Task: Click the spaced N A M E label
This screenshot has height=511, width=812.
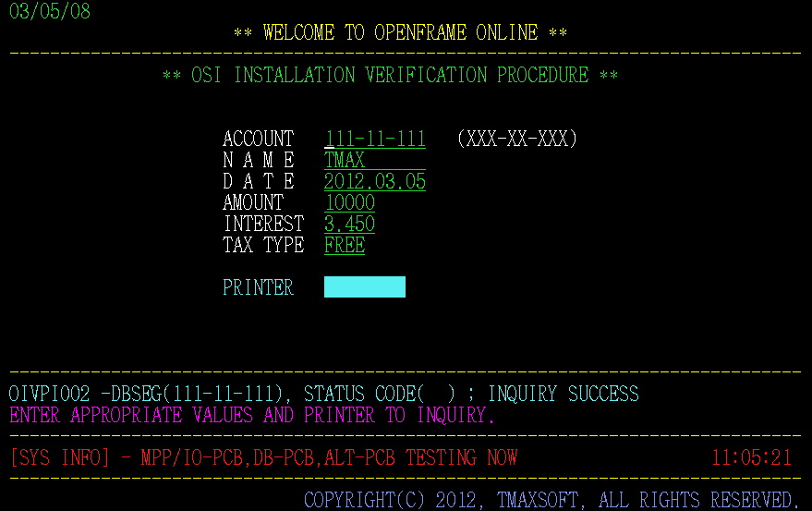Action: (258, 161)
